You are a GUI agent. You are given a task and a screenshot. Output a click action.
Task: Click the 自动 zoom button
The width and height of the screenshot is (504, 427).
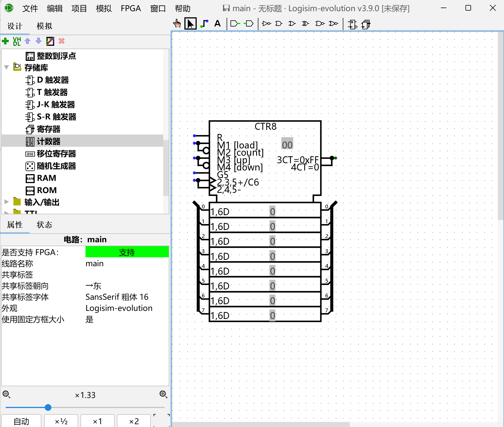click(21, 421)
